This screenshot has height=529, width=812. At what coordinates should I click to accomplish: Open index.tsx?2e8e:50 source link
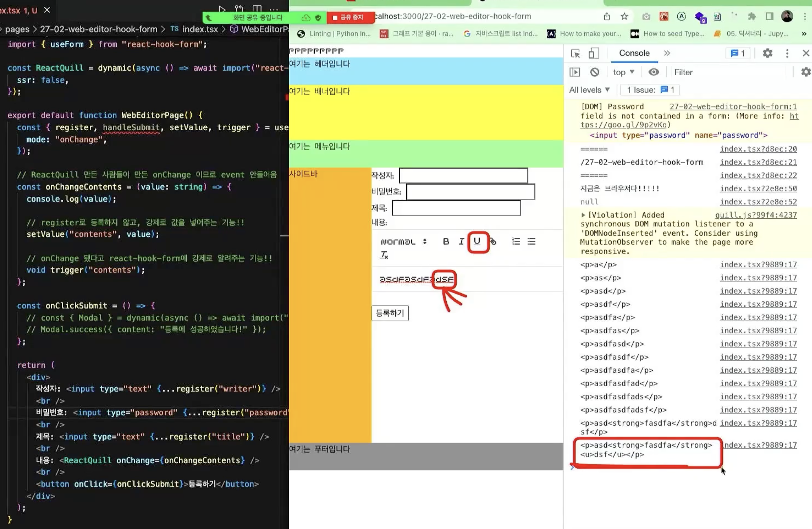[758, 189]
